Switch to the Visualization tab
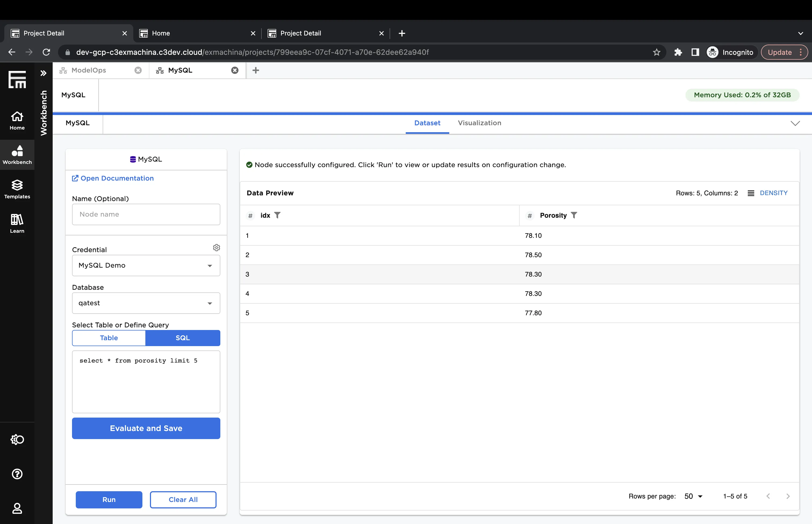 [x=479, y=123]
